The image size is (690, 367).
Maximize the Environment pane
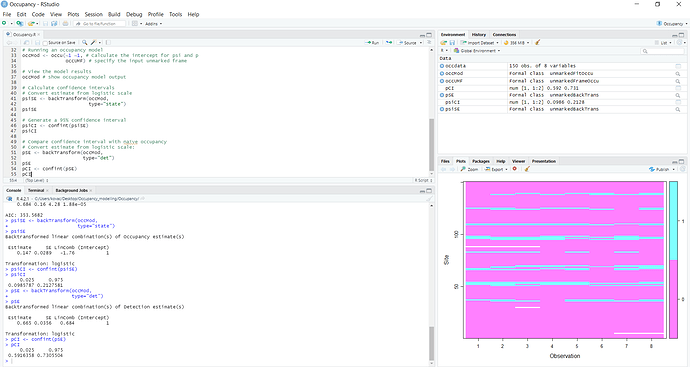click(681, 35)
